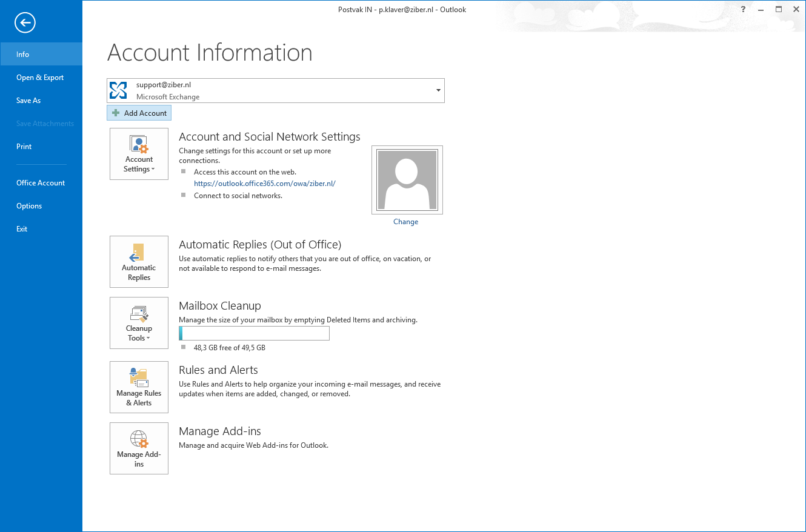Select Save As in sidebar
The width and height of the screenshot is (806, 532).
tap(41, 100)
